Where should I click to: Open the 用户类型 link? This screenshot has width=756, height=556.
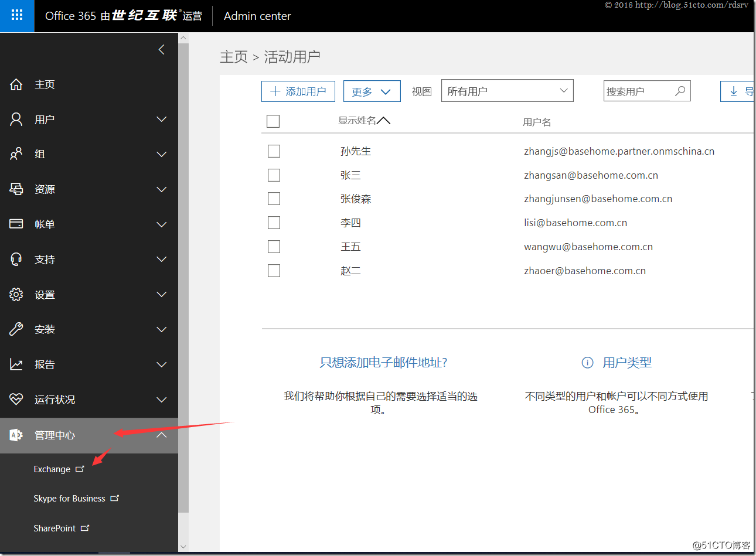627,363
